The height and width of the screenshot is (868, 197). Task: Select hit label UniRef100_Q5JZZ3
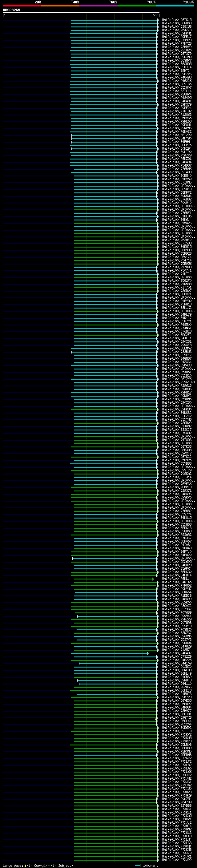click(177, 30)
